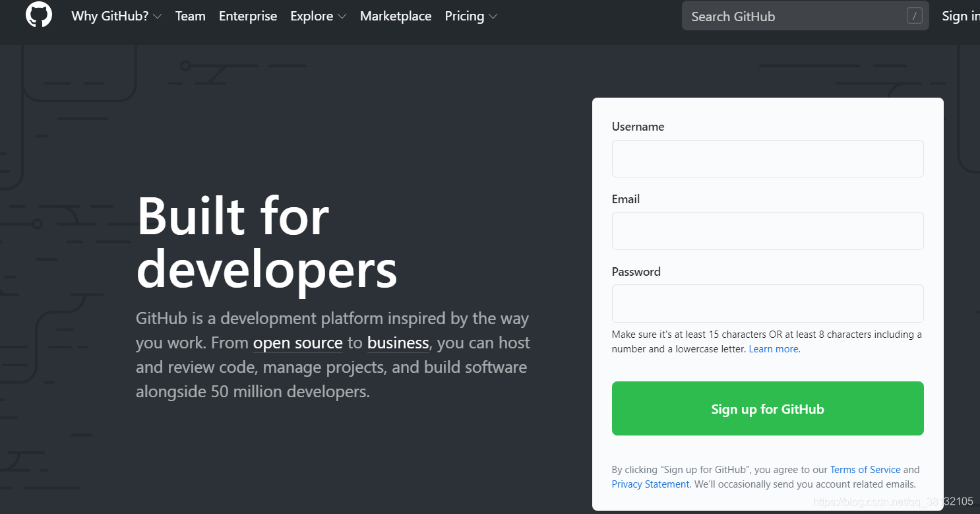The width and height of the screenshot is (980, 514).
Task: Expand the Why GitHub? menu
Action: (x=116, y=16)
